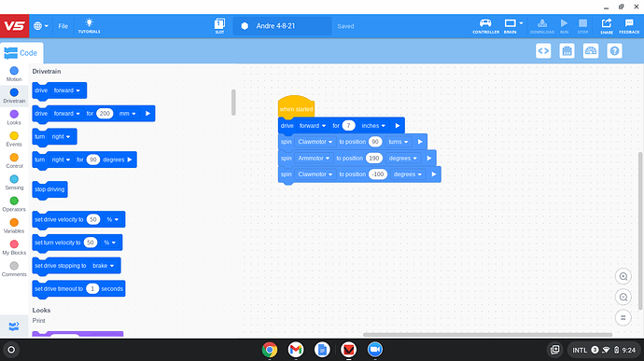Image resolution: width=644 pixels, height=361 pixels.
Task: Click the block palette scrollbar
Action: pyautogui.click(x=233, y=103)
